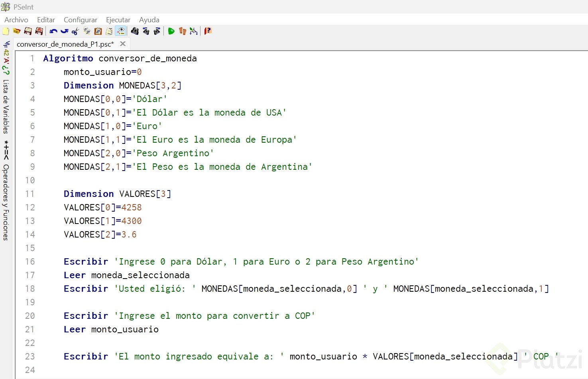588x379 pixels.
Task: Click the indent correction icon
Action: click(x=109, y=31)
